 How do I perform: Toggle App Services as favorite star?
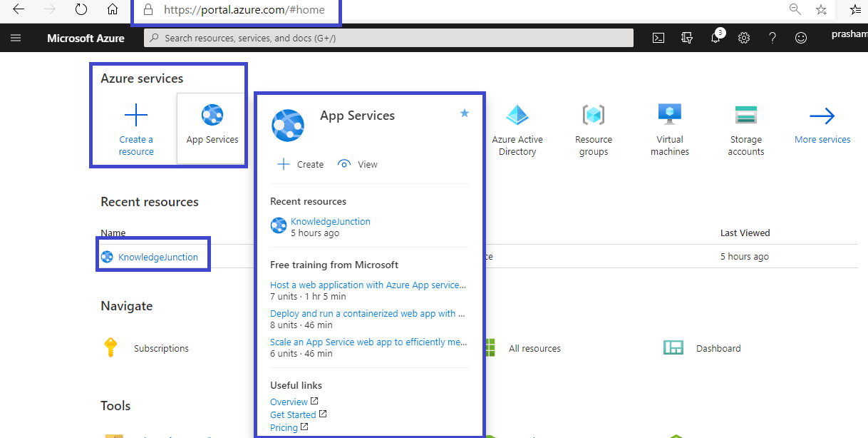(464, 113)
